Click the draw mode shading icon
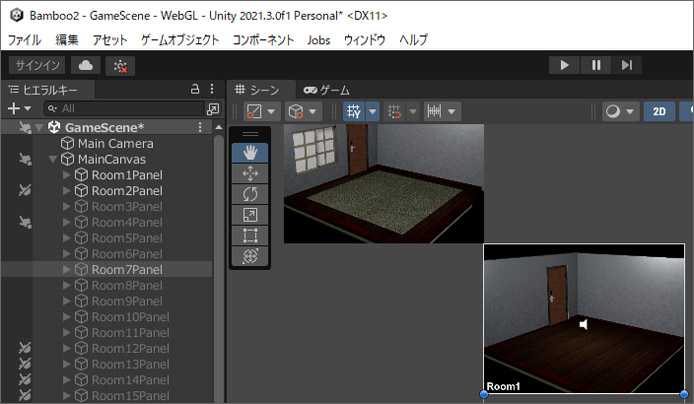 [254, 111]
